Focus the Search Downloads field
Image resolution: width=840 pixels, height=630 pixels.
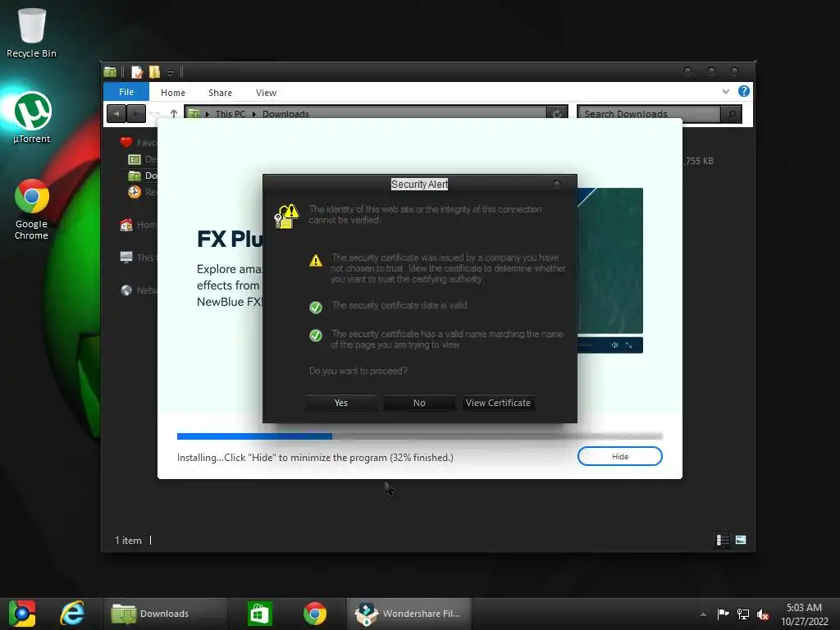tap(649, 113)
